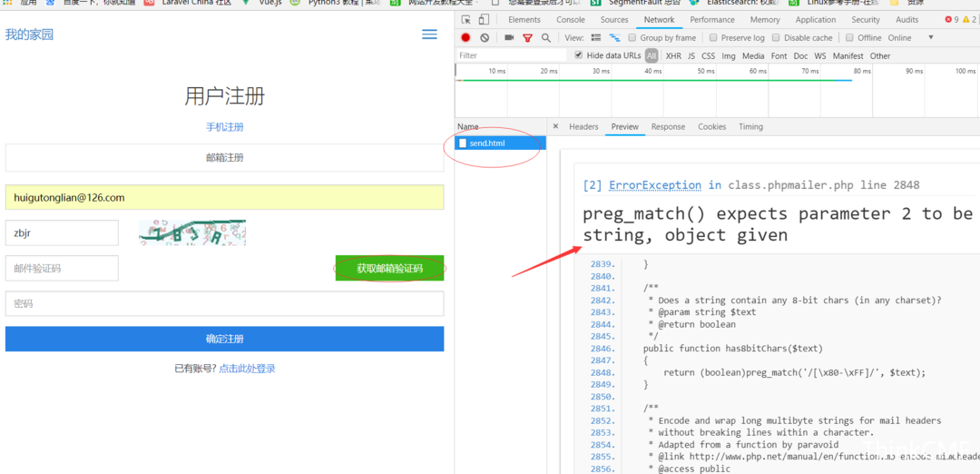This screenshot has height=474, width=980.
Task: Open the request Response tab
Action: (668, 126)
